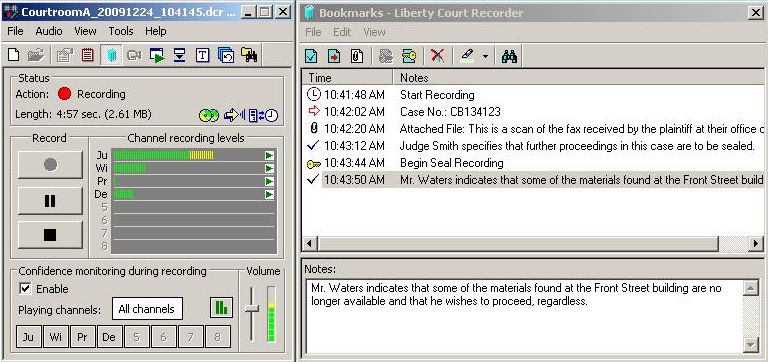Click the highlighter pen toolbar icon
The image size is (768, 362).
[x=468, y=56]
